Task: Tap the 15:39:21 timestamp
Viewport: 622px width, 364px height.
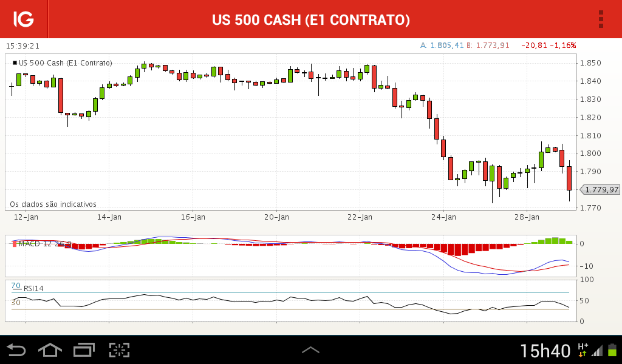Action: coord(22,46)
